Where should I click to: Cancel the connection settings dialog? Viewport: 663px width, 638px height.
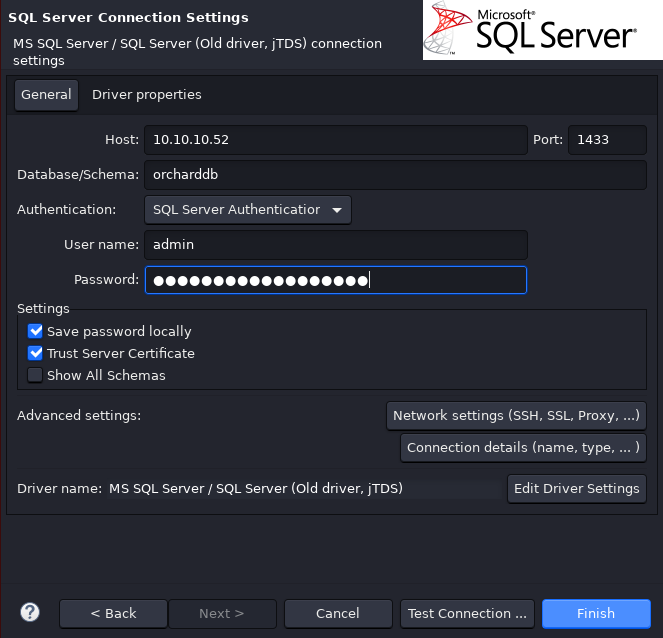tap(337, 613)
